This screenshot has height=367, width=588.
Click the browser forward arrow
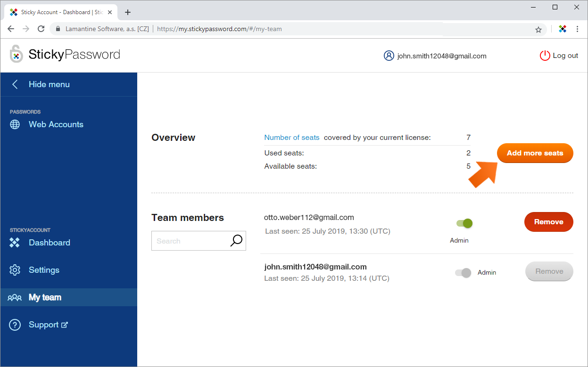(x=26, y=29)
